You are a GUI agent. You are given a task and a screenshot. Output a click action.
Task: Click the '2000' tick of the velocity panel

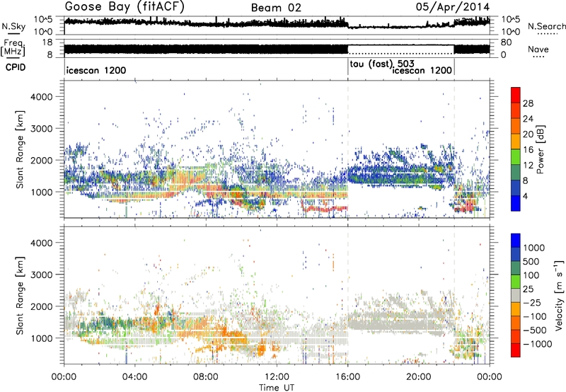pyautogui.click(x=42, y=306)
